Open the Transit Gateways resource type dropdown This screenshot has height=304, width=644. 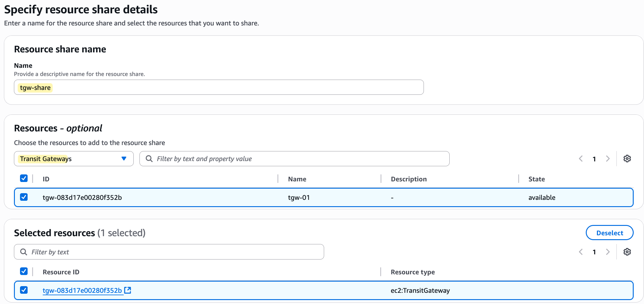click(74, 159)
